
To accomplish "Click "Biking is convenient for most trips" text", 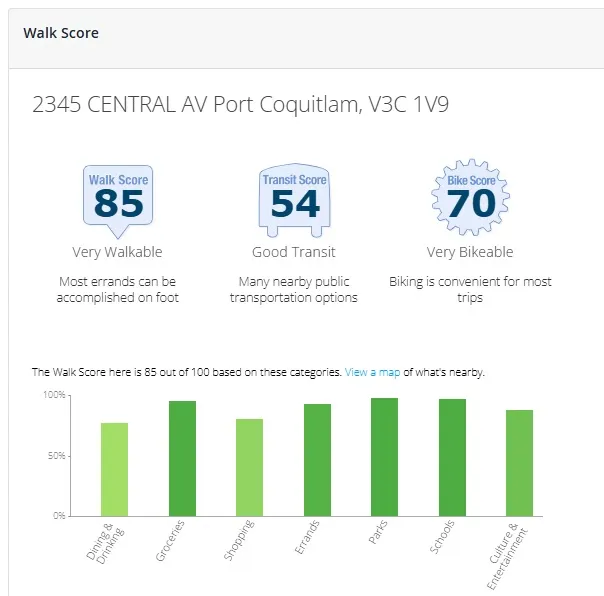I will pyautogui.click(x=470, y=290).
